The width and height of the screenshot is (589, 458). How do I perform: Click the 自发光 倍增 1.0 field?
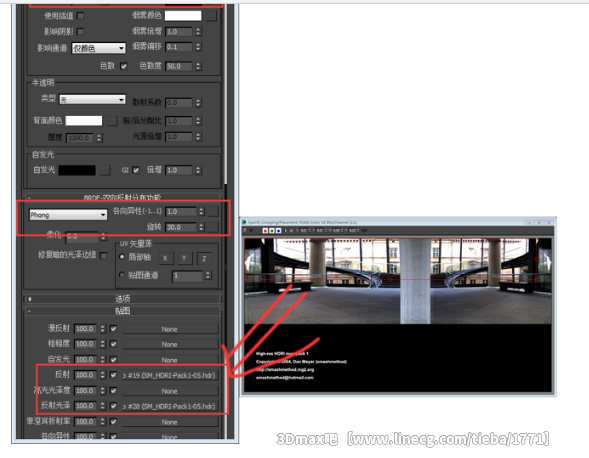[179, 170]
